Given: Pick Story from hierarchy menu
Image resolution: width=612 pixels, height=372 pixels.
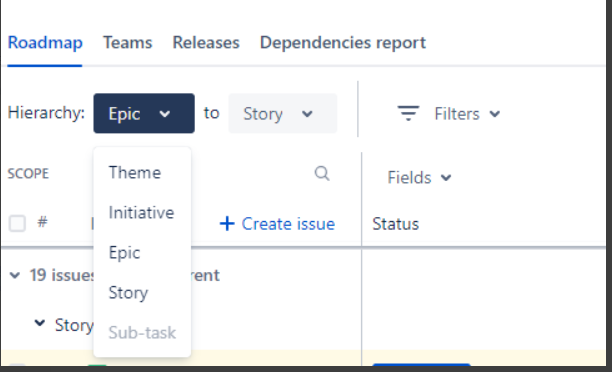Looking at the screenshot, I should pyautogui.click(x=128, y=293).
